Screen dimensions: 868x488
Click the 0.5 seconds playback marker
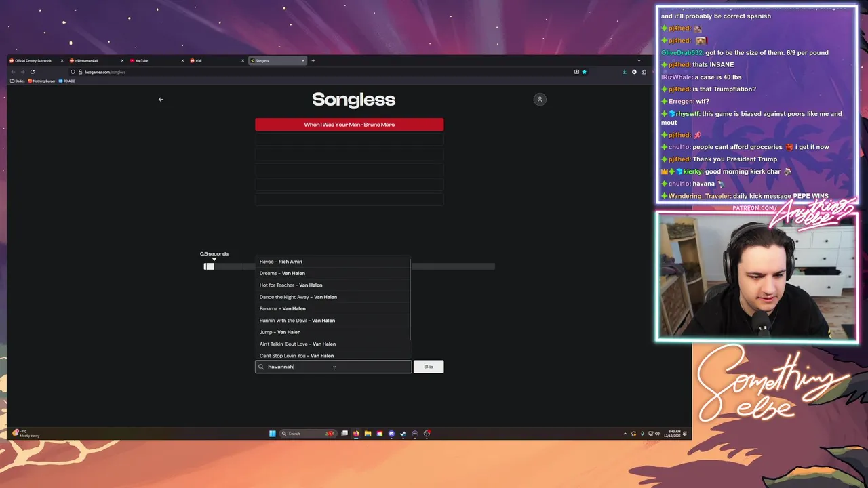214,255
